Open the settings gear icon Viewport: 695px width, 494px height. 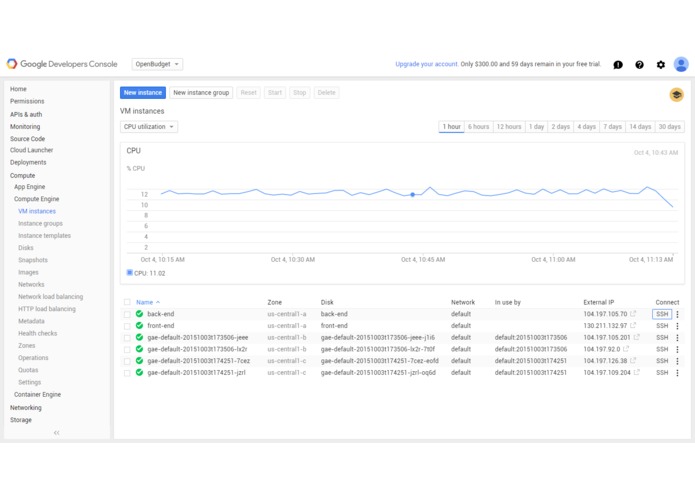click(660, 65)
